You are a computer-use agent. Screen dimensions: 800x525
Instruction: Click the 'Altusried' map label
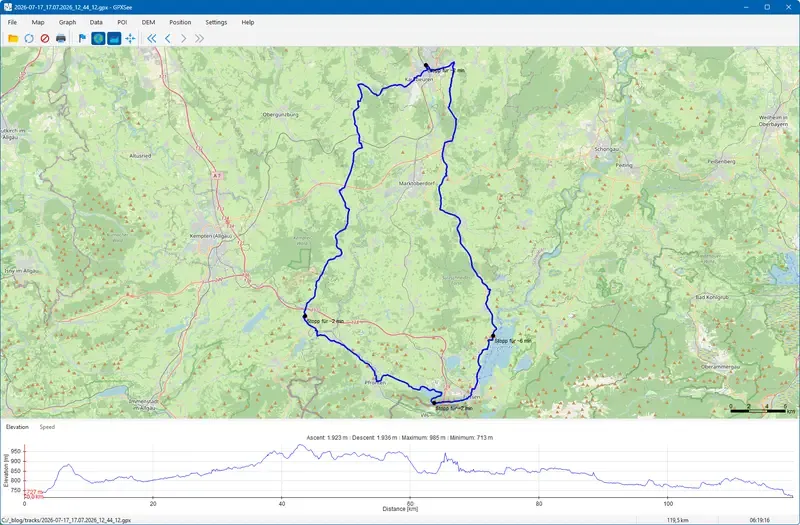click(x=140, y=156)
